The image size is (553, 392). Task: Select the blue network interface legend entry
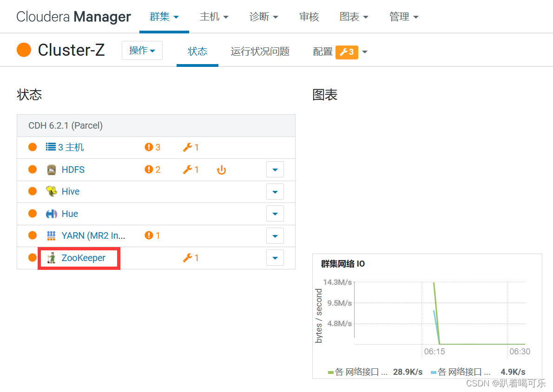(x=461, y=372)
